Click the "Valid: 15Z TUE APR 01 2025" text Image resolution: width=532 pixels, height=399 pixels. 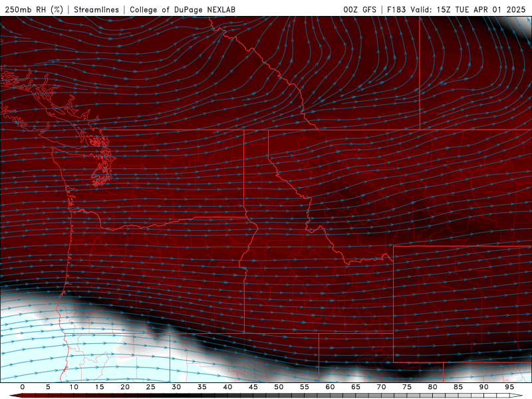point(468,9)
